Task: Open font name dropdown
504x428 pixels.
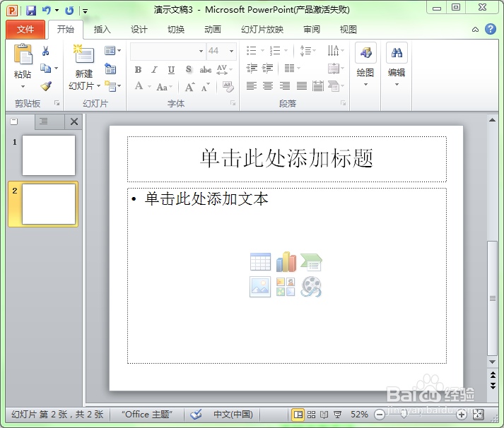Action: tap(201, 51)
